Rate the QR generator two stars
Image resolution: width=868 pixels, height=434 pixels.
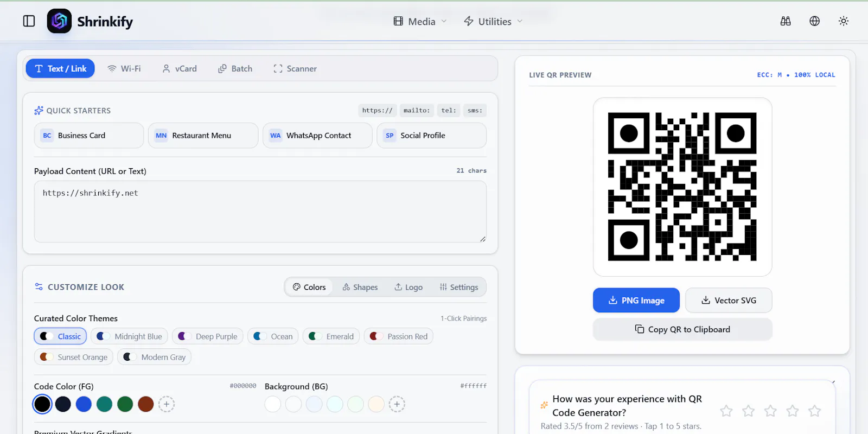749,411
